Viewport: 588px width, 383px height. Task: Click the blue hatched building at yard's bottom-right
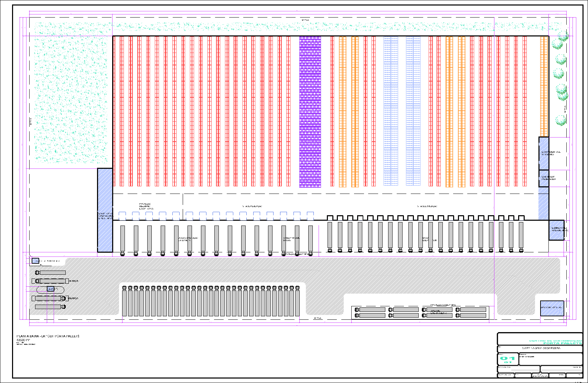(x=552, y=308)
